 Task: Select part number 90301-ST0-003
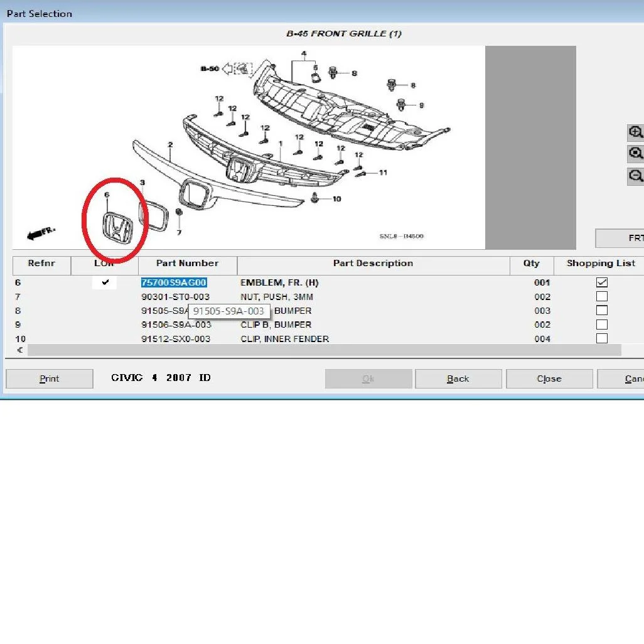[175, 296]
